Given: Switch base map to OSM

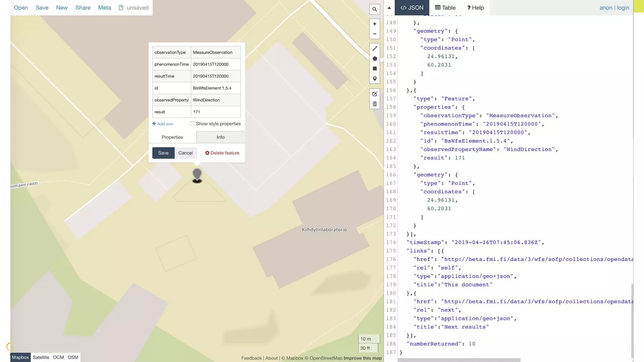Looking at the screenshot, I should tap(73, 357).
